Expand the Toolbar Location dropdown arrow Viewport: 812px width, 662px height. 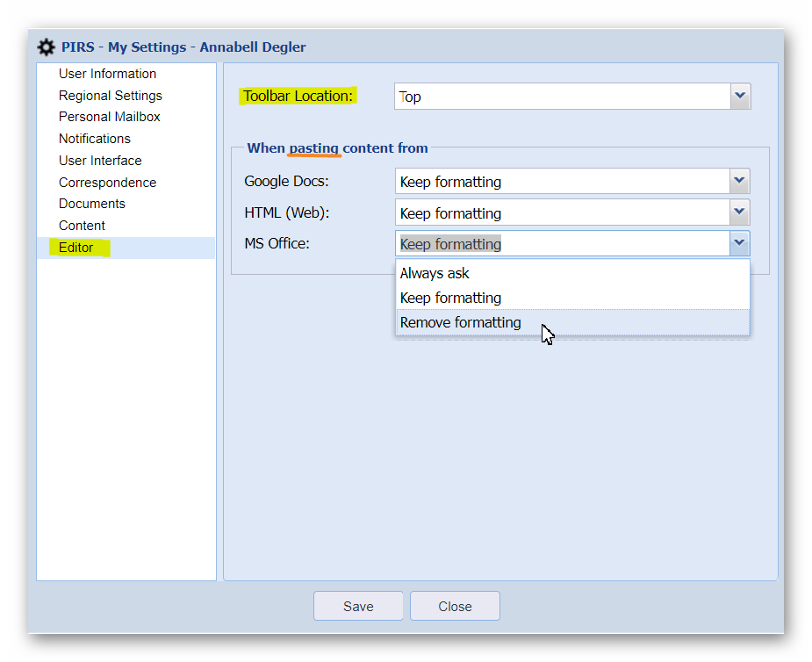coord(740,97)
